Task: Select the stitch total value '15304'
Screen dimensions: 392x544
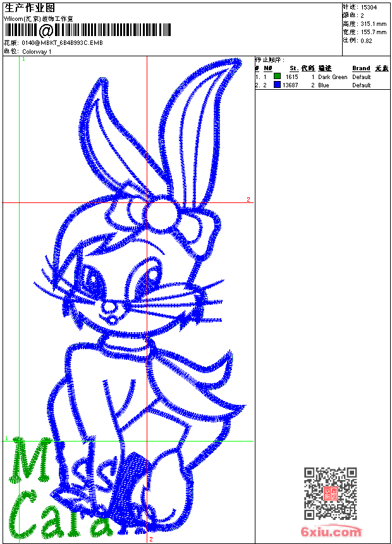Action: point(369,8)
